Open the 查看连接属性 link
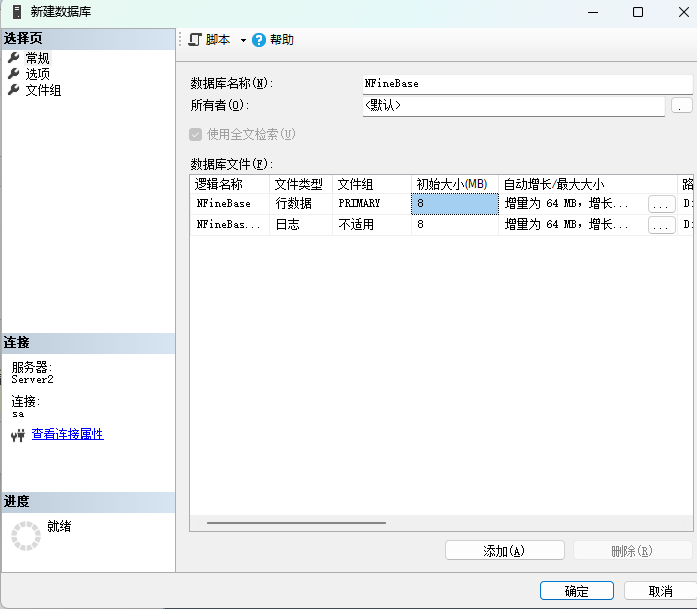697x609 pixels. (x=68, y=434)
